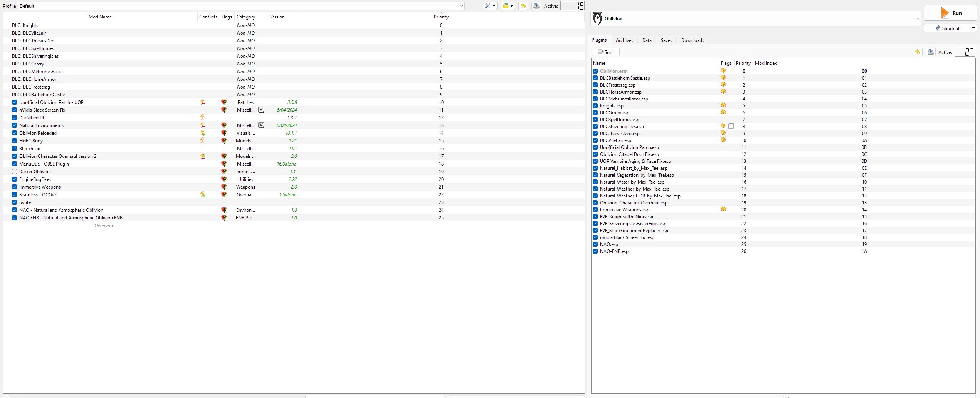This screenshot has height=398, width=980.
Task: Click endorsement heart flag for EngineBugFixes
Action: [x=224, y=179]
